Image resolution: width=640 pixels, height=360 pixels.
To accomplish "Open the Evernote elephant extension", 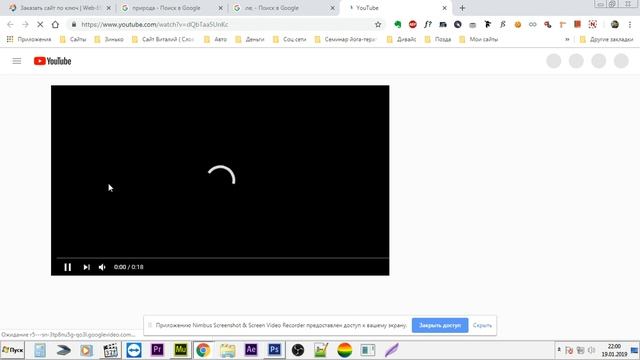I will click(x=398, y=24).
